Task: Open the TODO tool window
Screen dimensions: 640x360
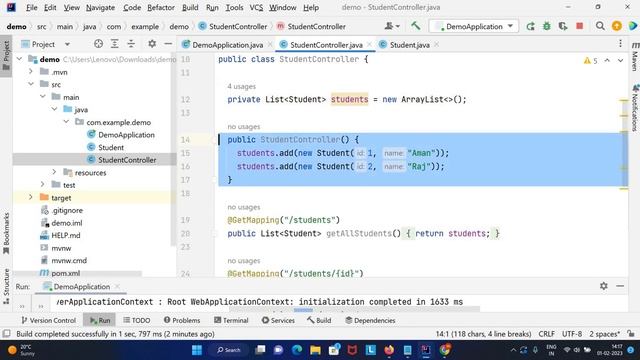Action: pyautogui.click(x=137, y=320)
